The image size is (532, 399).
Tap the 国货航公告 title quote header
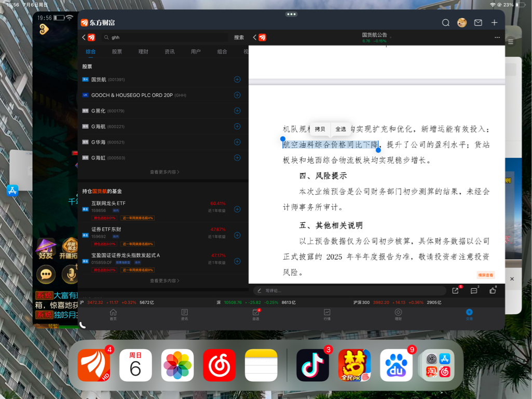pos(375,37)
